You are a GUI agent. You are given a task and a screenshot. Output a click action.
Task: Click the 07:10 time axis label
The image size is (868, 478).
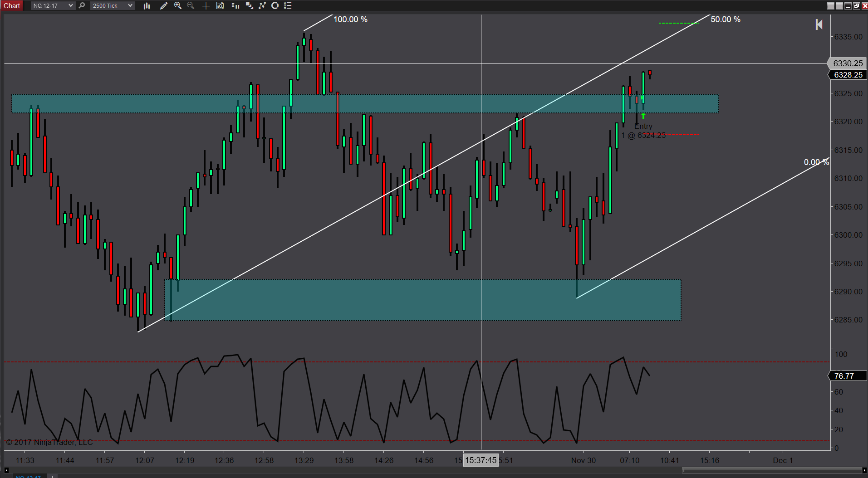point(630,460)
